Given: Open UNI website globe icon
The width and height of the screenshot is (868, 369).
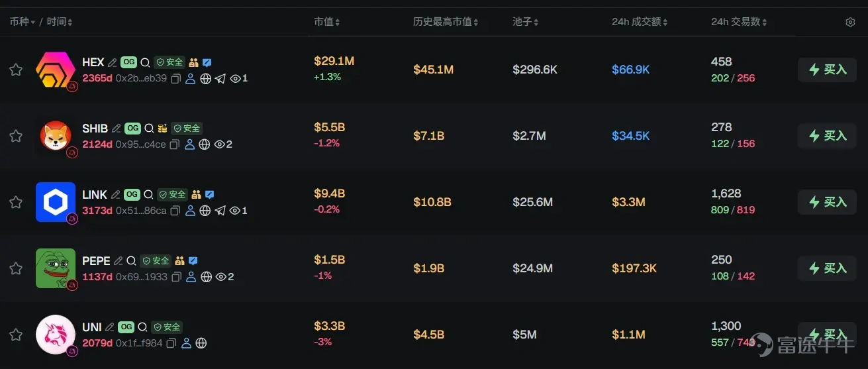Looking at the screenshot, I should tap(201, 343).
